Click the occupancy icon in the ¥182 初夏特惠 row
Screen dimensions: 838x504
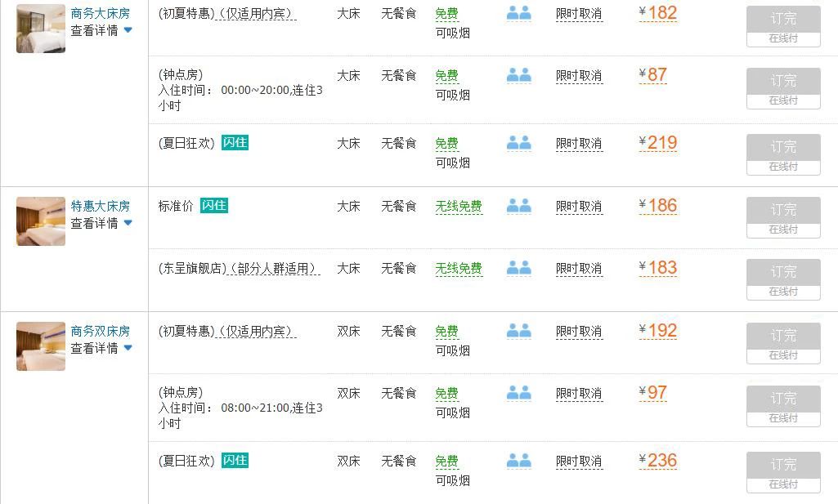518,13
